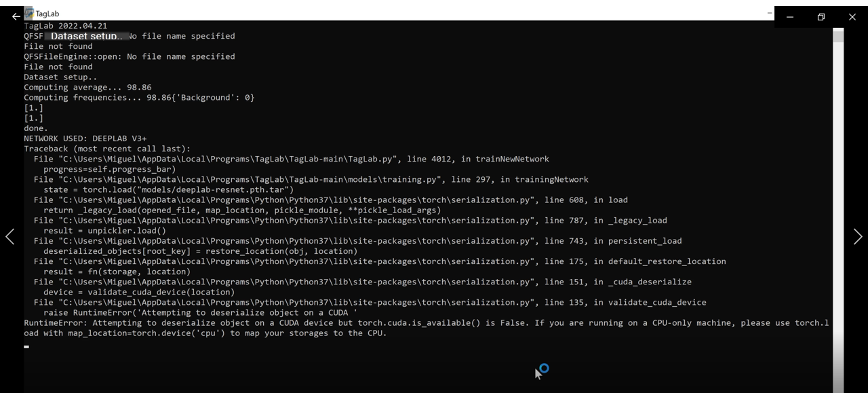Click the "NETWORK USED: DEEPLAB V3+" line

85,138
